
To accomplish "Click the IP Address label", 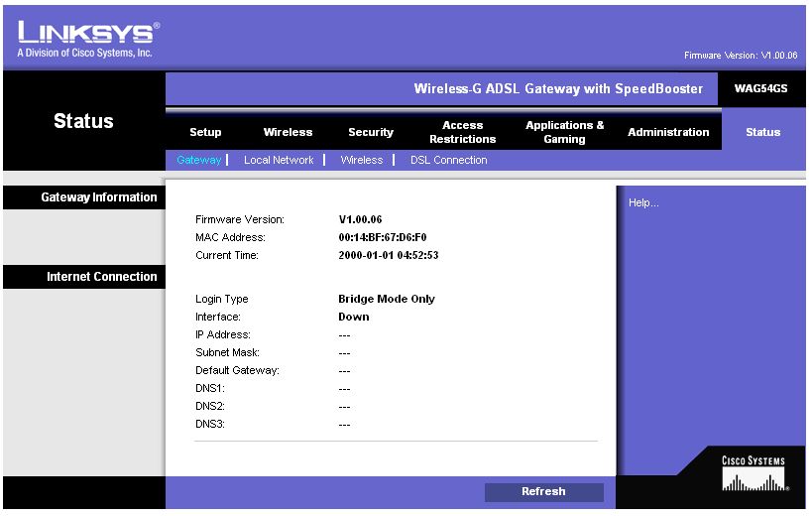I will [x=223, y=334].
